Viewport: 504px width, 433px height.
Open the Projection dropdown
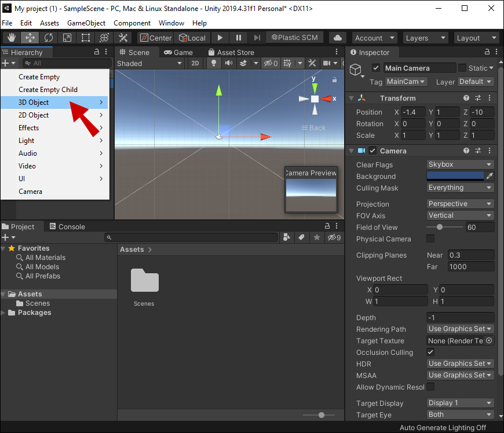pyautogui.click(x=460, y=204)
